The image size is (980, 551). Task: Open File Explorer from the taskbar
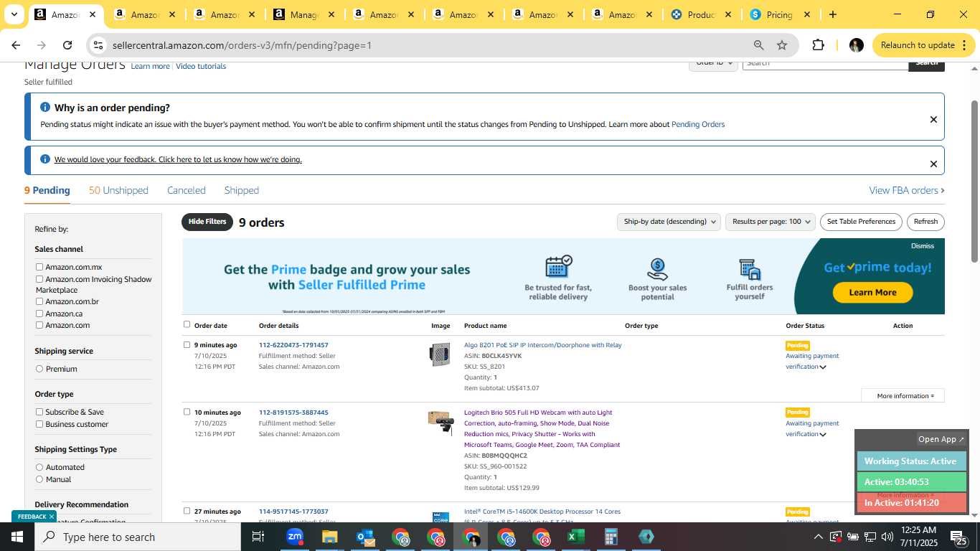tap(329, 537)
